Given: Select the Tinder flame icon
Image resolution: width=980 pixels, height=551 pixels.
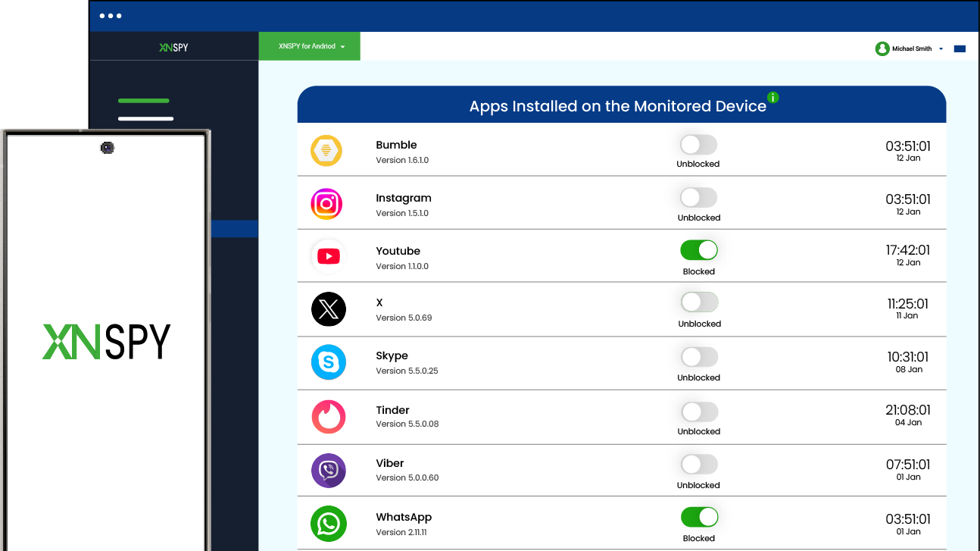Looking at the screenshot, I should pyautogui.click(x=329, y=416).
